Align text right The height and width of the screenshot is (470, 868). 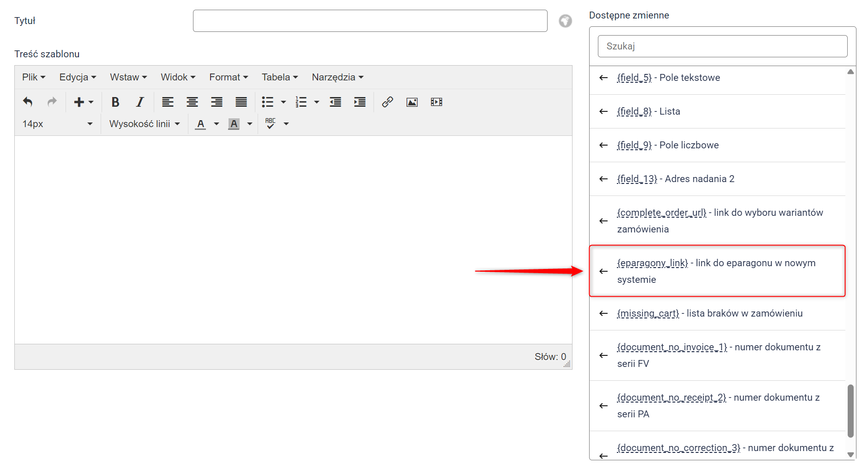(x=217, y=102)
